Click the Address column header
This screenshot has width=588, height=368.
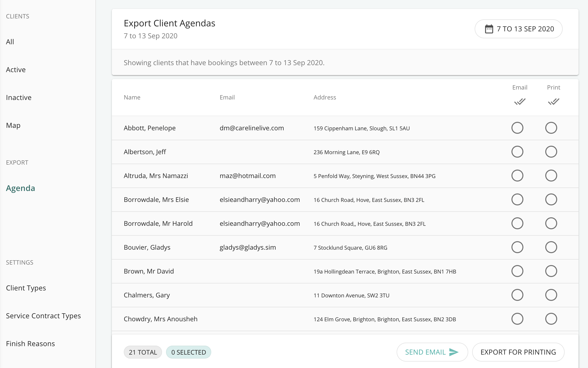coord(325,97)
